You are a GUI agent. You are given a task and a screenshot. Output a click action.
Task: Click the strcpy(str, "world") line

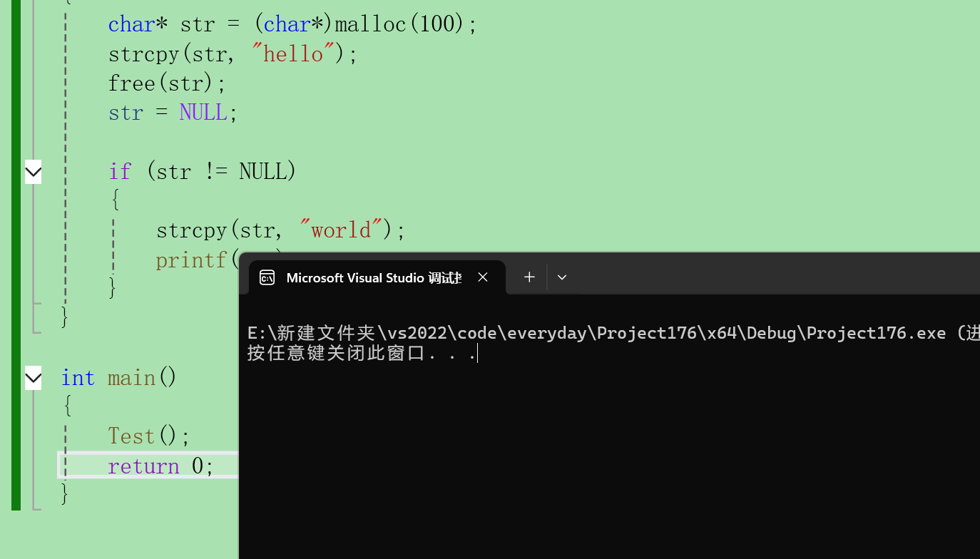tap(280, 230)
